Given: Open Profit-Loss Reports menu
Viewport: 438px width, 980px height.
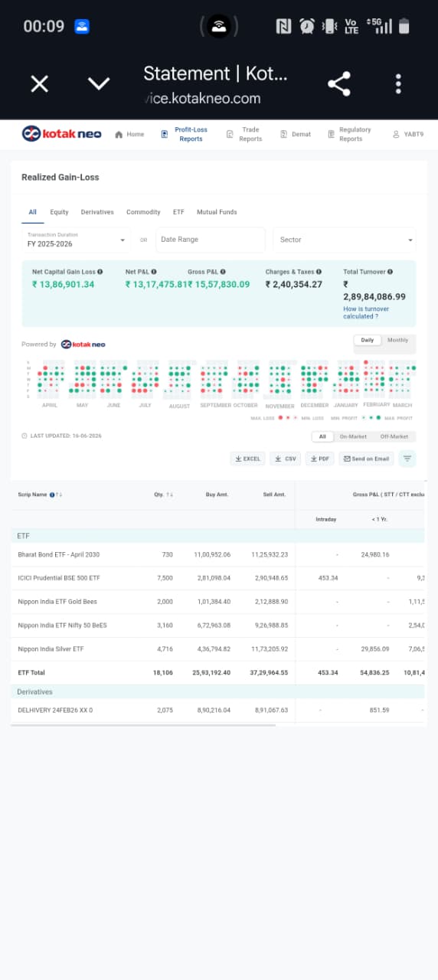Looking at the screenshot, I should 184,135.
